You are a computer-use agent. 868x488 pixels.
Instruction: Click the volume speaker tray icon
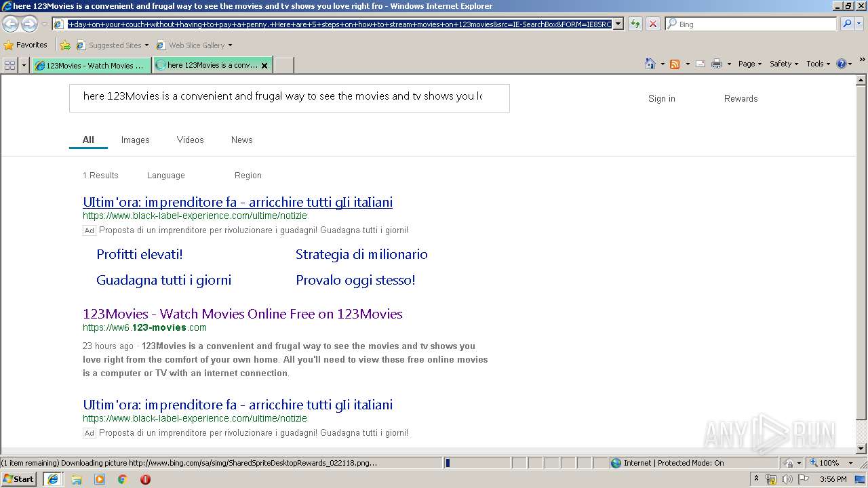click(x=787, y=479)
